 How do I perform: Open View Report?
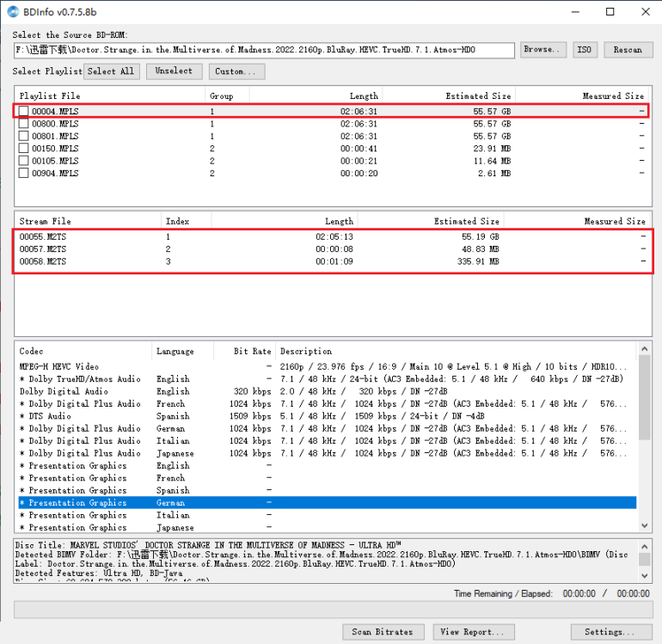click(474, 632)
